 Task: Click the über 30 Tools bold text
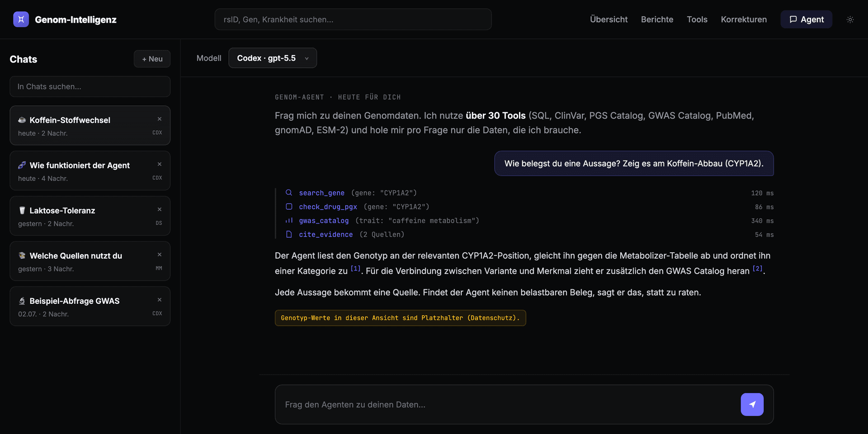[495, 115]
